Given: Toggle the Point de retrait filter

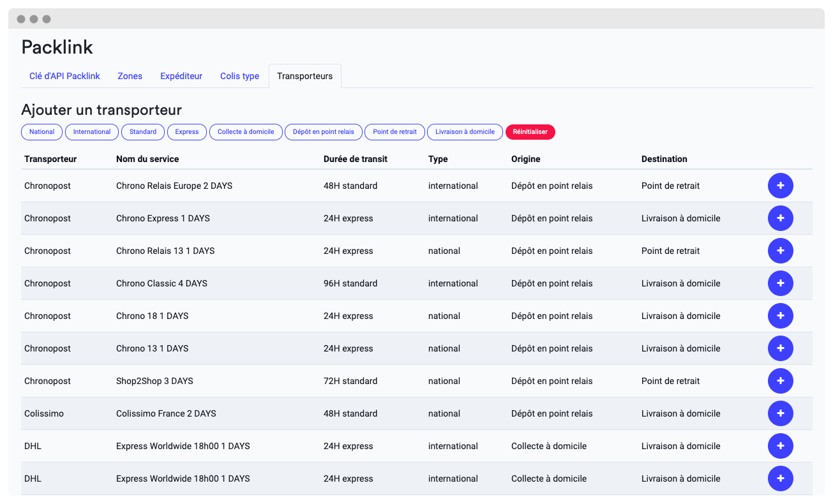Looking at the screenshot, I should point(394,132).
